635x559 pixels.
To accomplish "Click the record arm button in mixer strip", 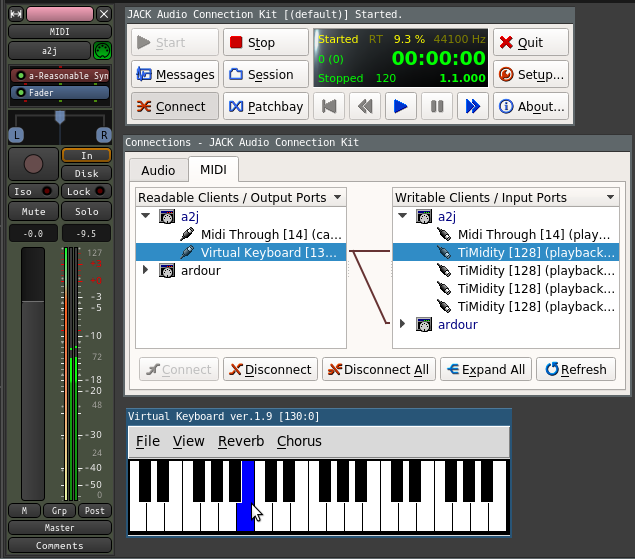I will click(33, 164).
